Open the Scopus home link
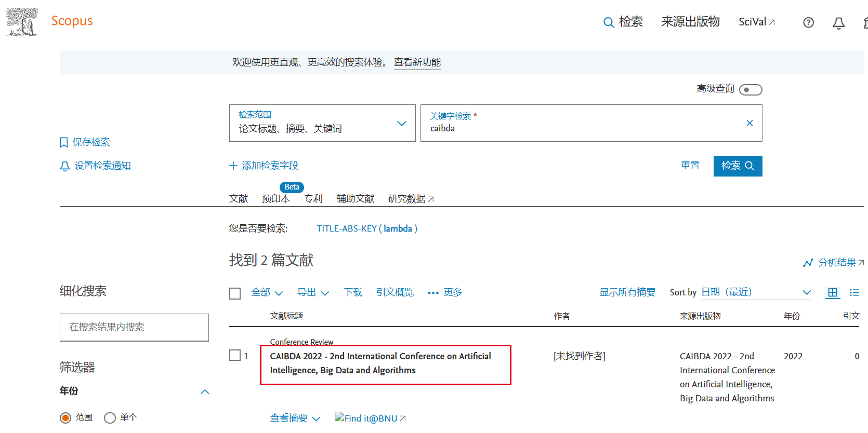Screen dimensions: 868x433 coord(72,21)
